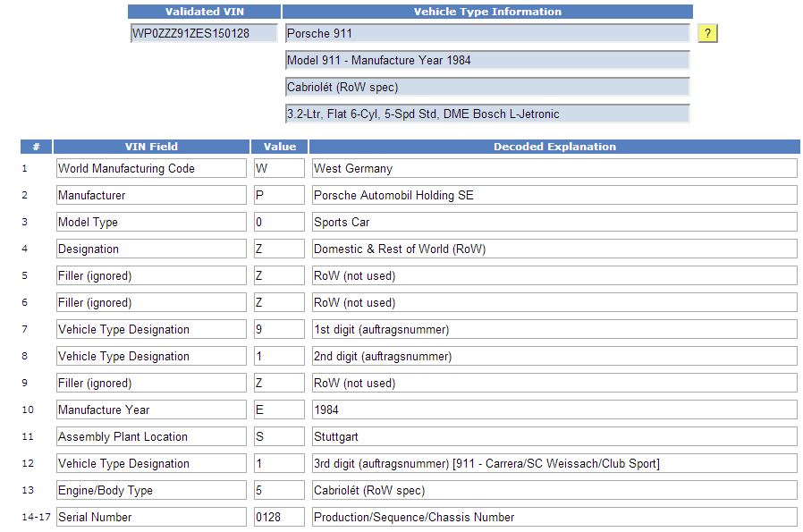Click the value Z in row 4
Viewport: 803px width, 532px height.
pos(279,249)
